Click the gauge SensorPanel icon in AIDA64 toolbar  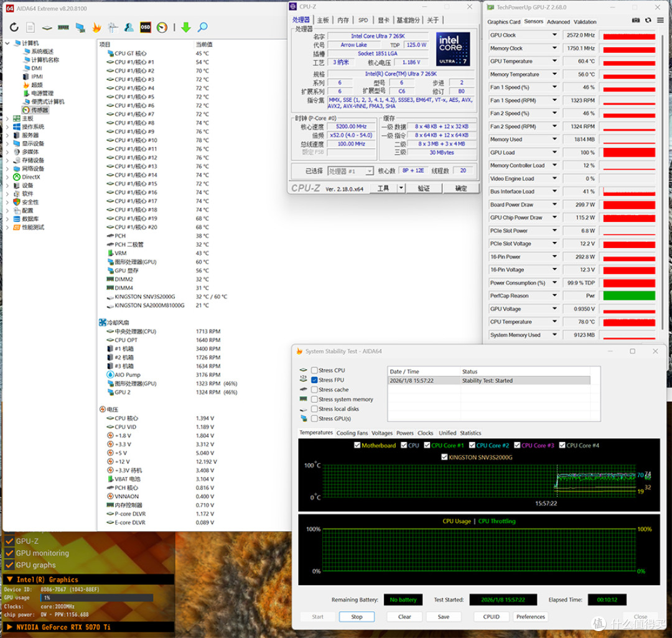pos(162,28)
